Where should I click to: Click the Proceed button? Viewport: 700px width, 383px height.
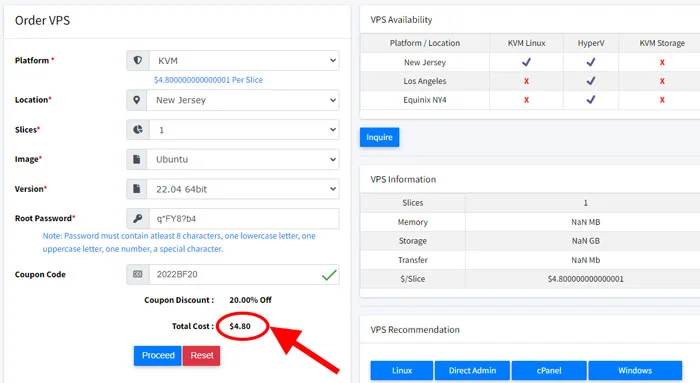coord(158,356)
